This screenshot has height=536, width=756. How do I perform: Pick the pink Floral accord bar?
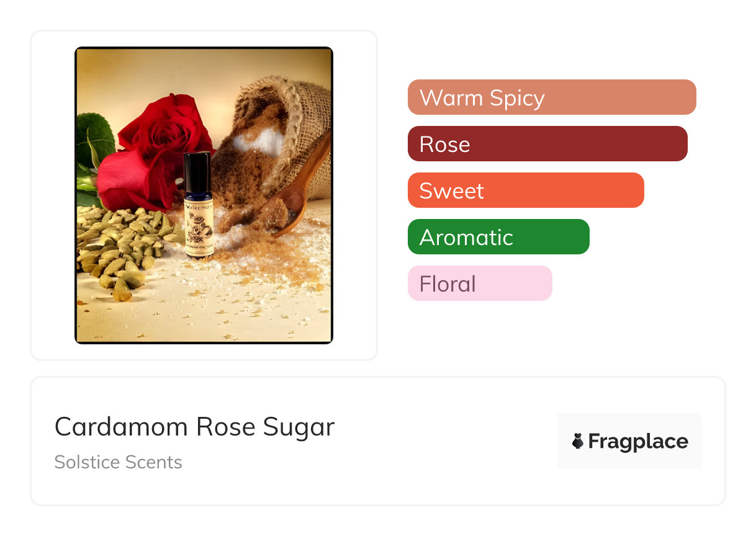click(479, 284)
